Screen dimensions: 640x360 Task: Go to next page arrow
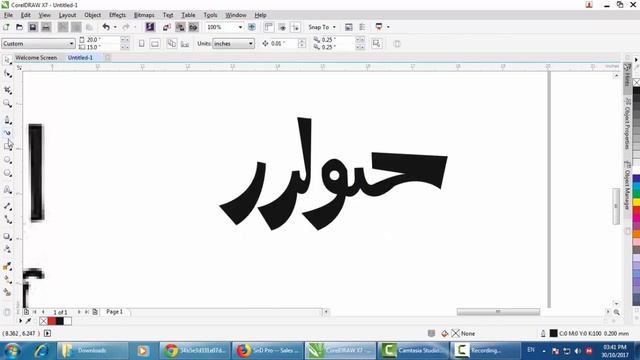click(x=79, y=312)
